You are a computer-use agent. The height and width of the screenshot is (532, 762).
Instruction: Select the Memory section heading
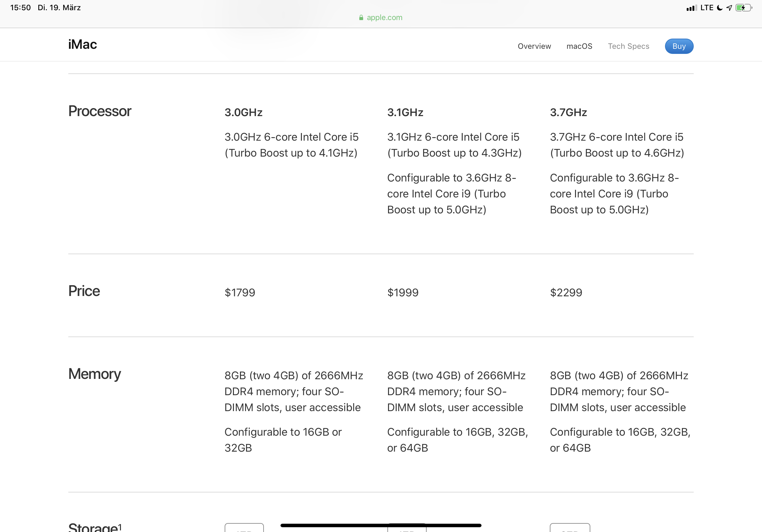94,374
